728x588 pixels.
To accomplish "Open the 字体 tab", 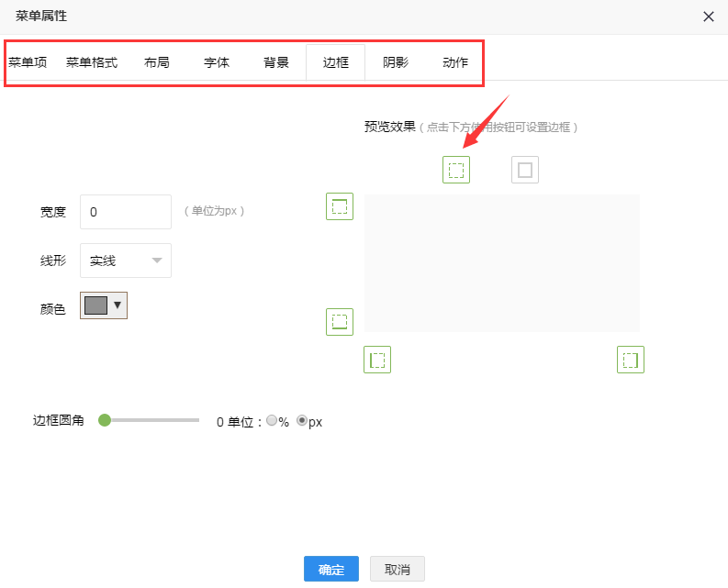I will (x=217, y=62).
